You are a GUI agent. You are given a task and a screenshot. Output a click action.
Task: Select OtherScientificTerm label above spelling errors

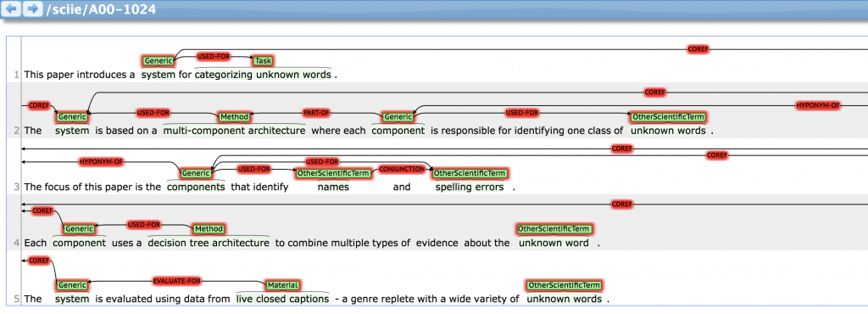pos(470,173)
